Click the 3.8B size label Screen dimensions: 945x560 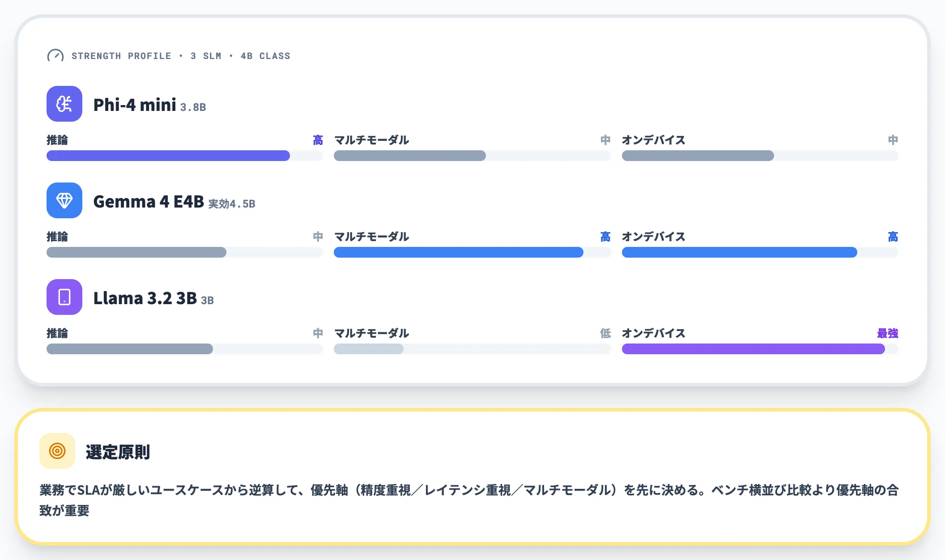[x=193, y=107]
